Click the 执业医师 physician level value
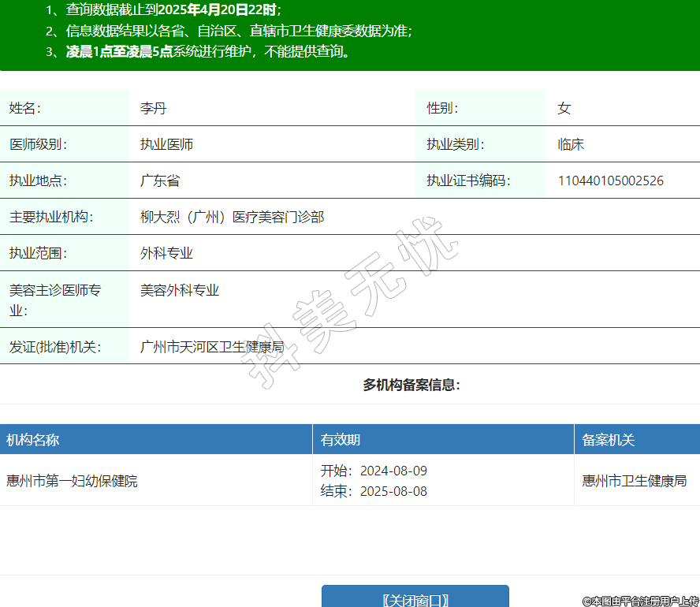 (166, 144)
